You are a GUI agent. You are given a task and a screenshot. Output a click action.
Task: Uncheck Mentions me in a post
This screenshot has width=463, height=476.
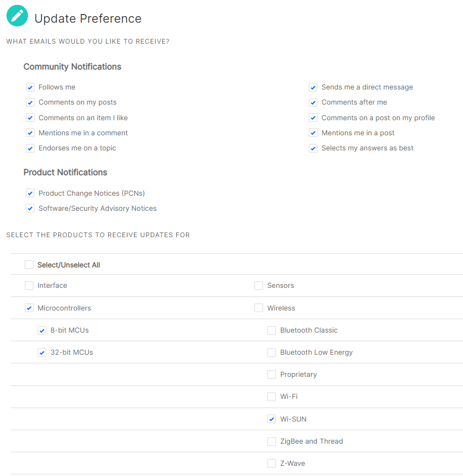pyautogui.click(x=313, y=133)
